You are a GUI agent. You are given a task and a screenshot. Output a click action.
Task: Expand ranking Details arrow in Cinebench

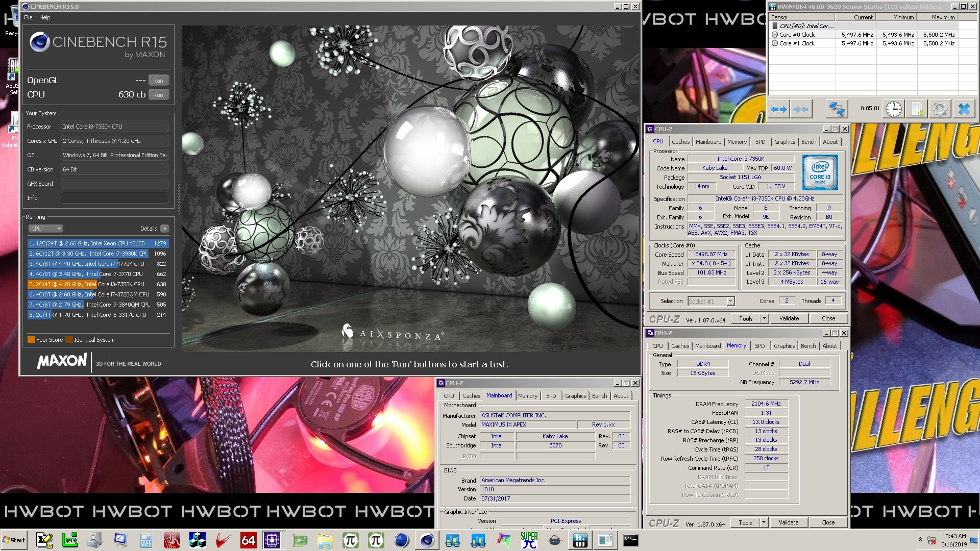(x=164, y=229)
